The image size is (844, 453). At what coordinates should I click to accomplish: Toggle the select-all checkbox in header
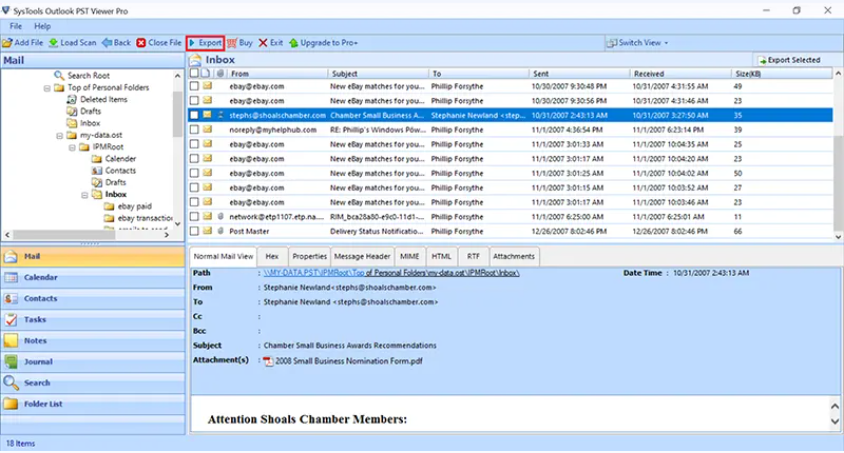(194, 73)
